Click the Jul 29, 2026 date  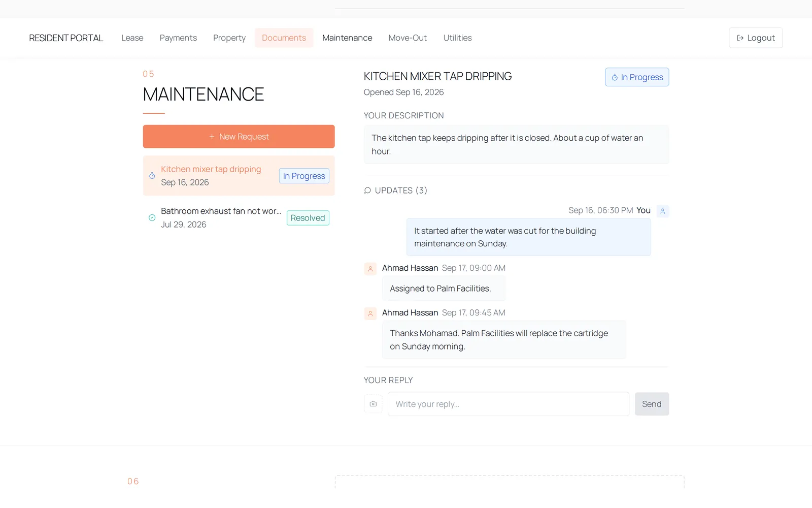(x=184, y=225)
